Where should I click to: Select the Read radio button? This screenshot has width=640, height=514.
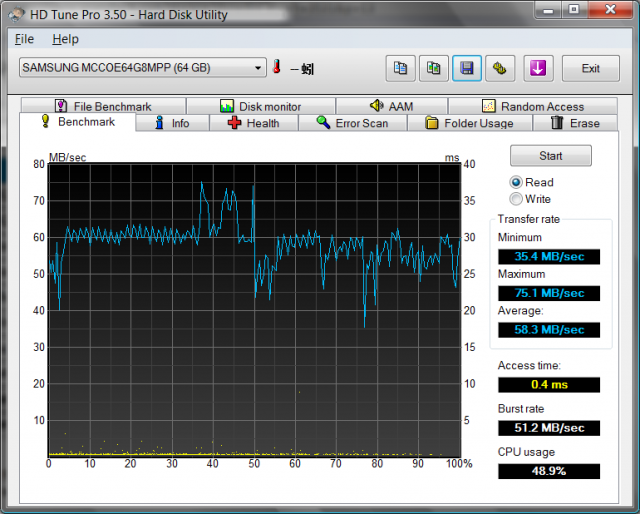[516, 182]
